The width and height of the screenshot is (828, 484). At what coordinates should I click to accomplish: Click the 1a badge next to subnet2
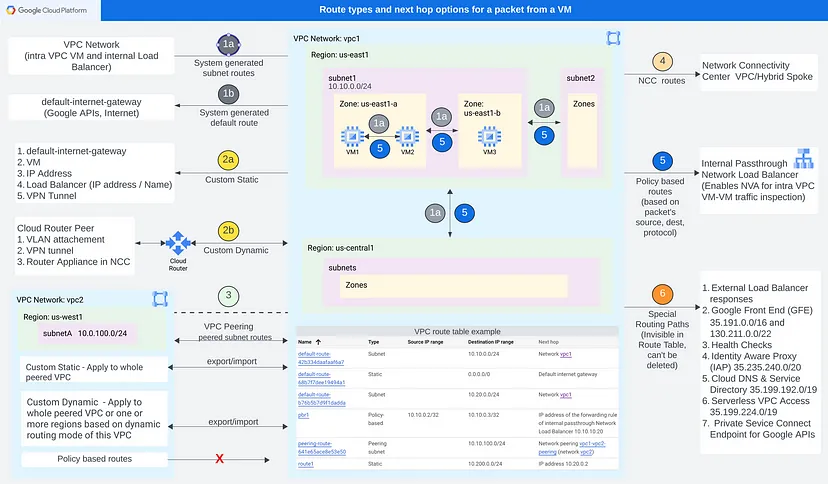point(544,108)
